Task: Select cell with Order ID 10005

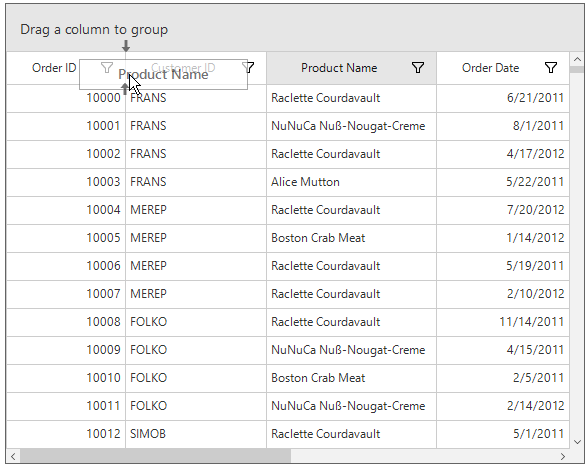Action: pyautogui.click(x=66, y=238)
